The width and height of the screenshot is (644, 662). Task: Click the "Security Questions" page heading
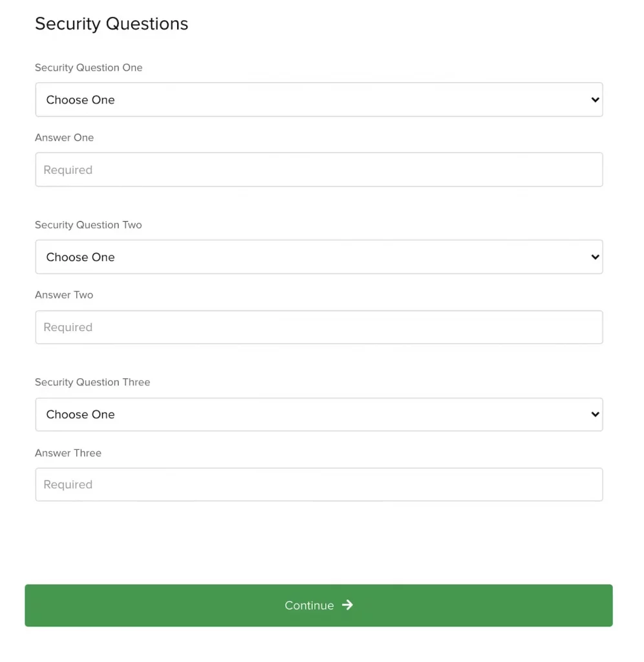click(111, 24)
